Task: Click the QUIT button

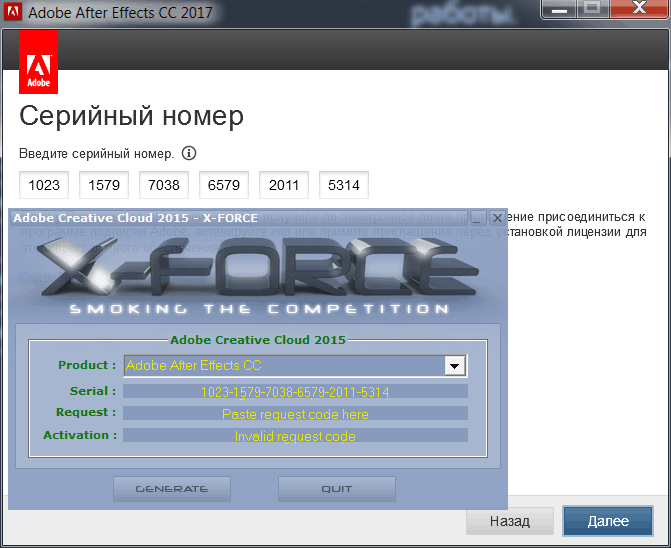Action: point(337,489)
